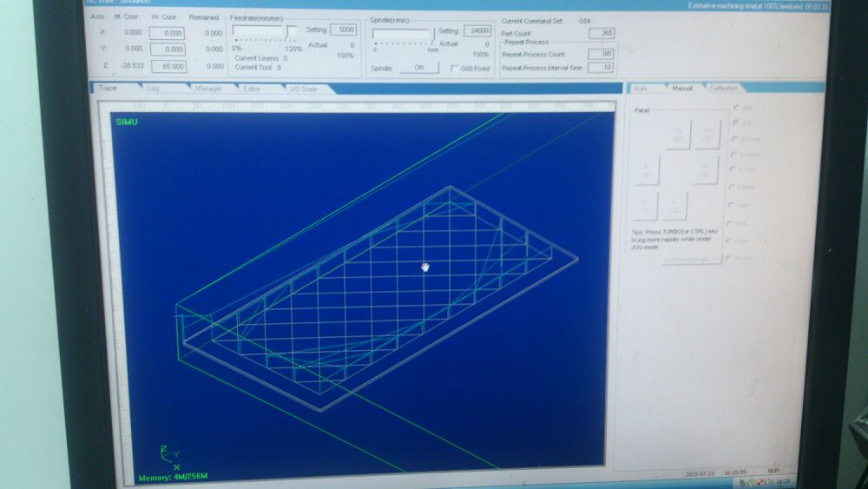
Task: Click the Memory: 4M/256M readout
Action: pyautogui.click(x=174, y=477)
